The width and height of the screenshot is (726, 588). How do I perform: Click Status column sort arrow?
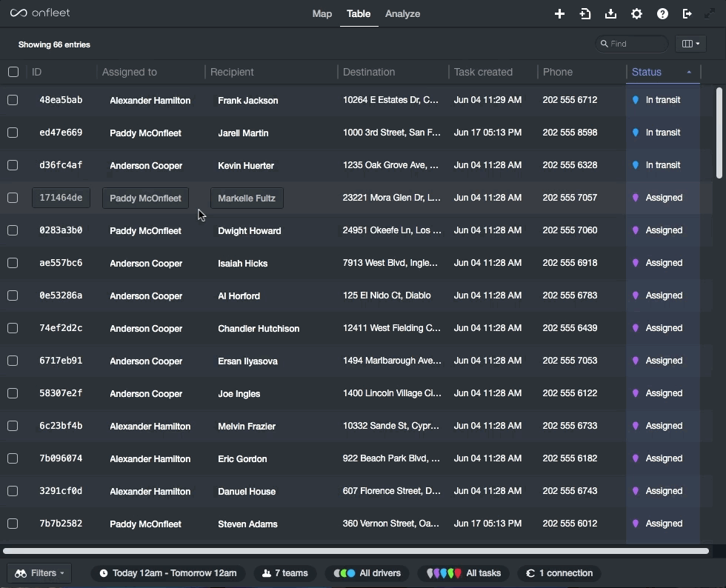point(689,73)
